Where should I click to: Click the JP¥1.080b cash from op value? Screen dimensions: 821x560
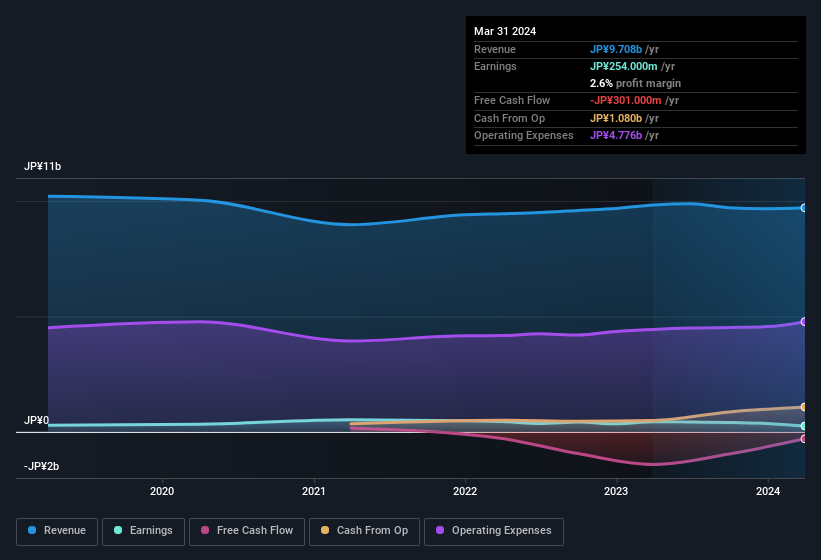point(616,118)
